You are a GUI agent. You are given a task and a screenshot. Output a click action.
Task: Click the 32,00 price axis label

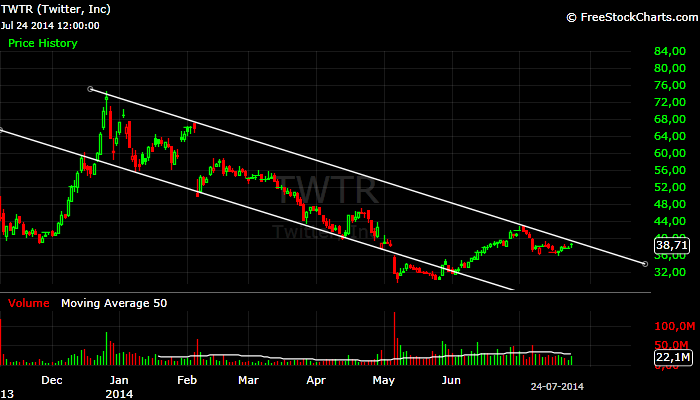point(670,272)
